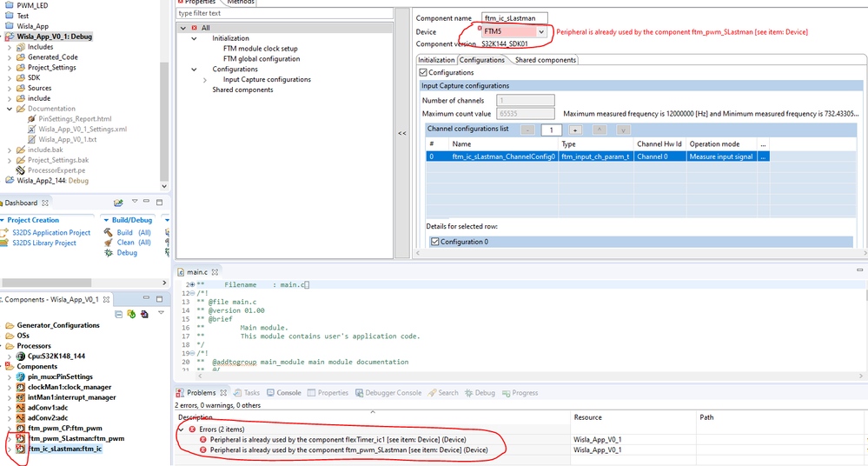Expand Cpu:S32K148_144 processor
This screenshot has width=868, height=466.
tap(10, 356)
